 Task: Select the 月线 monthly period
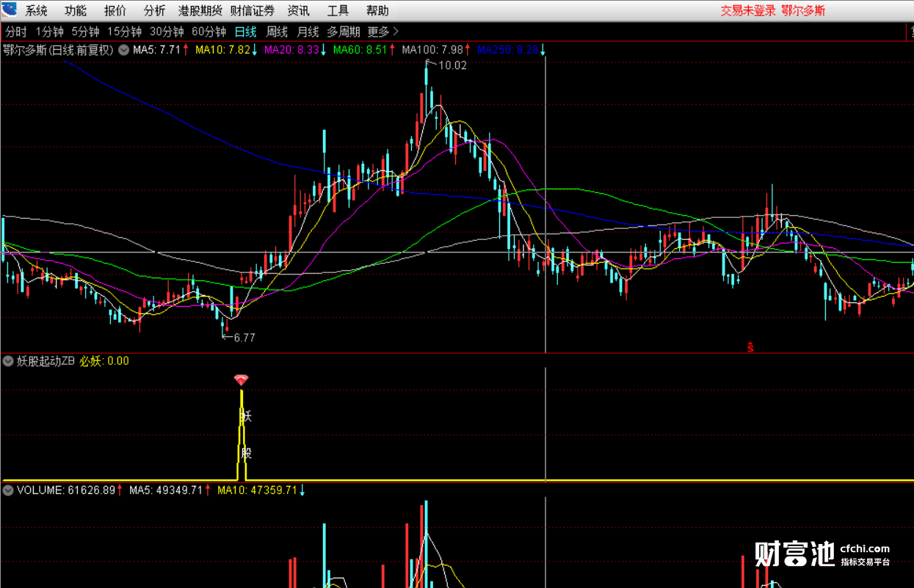click(x=308, y=32)
